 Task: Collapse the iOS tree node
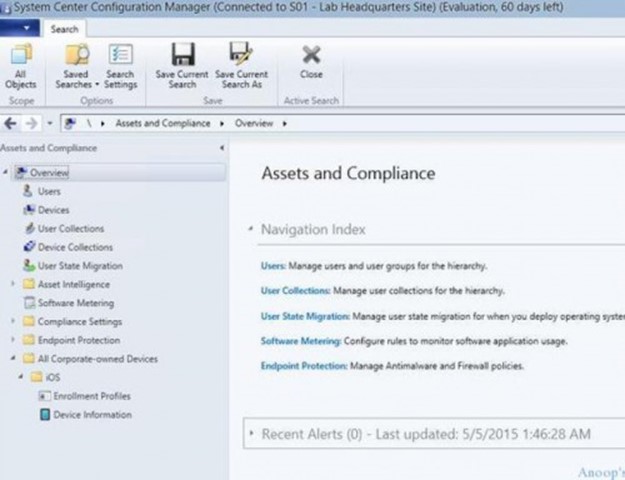(21, 377)
